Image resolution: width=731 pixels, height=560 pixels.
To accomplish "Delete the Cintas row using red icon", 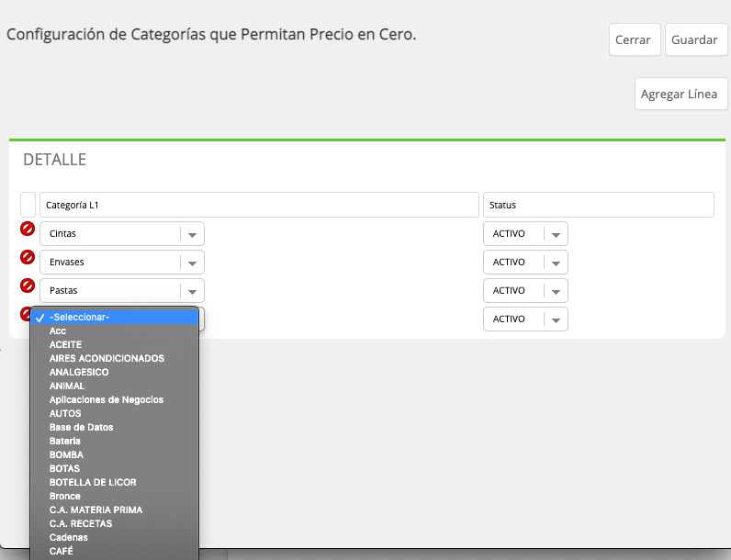I will pos(28,229).
